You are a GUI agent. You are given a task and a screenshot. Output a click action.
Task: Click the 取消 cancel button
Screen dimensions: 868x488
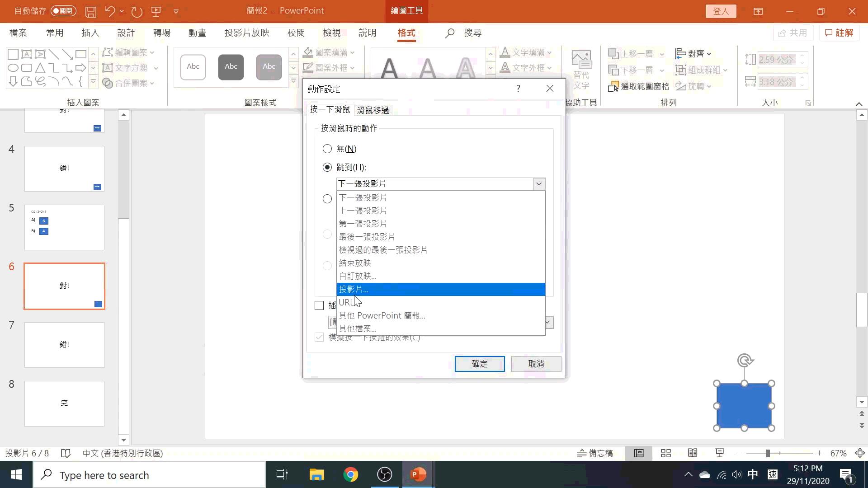536,364
